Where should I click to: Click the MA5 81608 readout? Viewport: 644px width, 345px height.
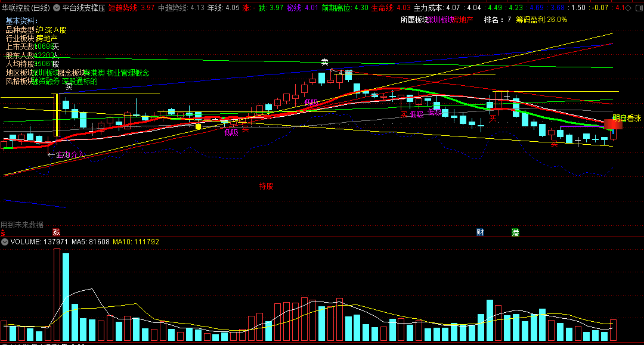coord(91,242)
